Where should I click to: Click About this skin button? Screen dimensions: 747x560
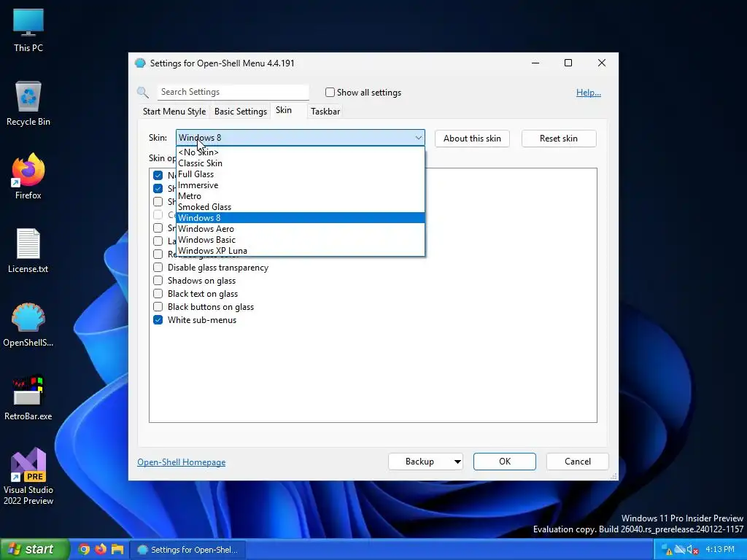coord(472,139)
